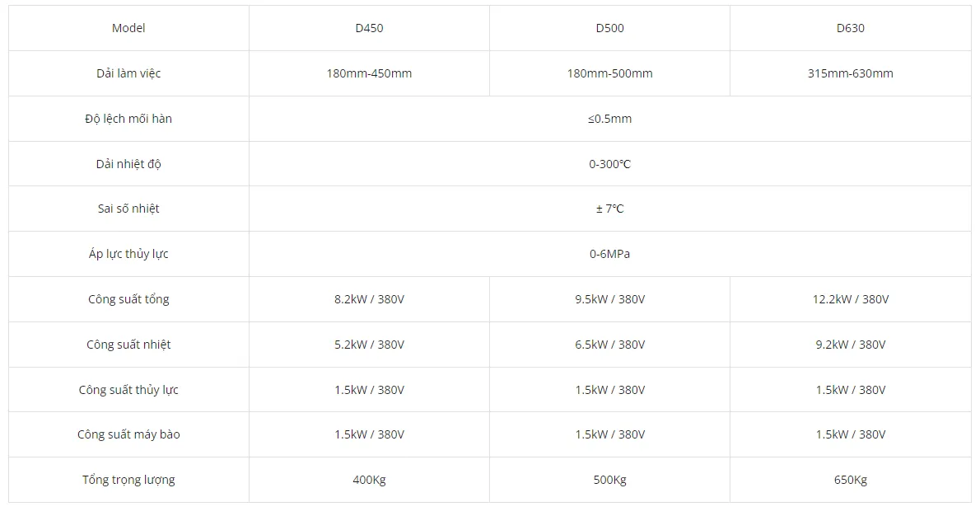Select the 9.5kW / 380V total power cell
This screenshot has width=980, height=516.
[x=609, y=299]
